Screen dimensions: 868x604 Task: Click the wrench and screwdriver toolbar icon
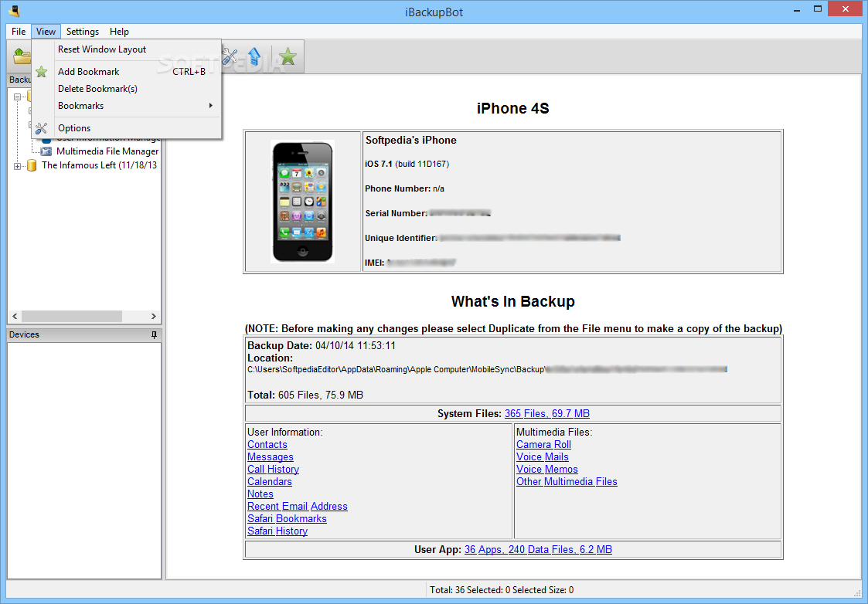230,56
